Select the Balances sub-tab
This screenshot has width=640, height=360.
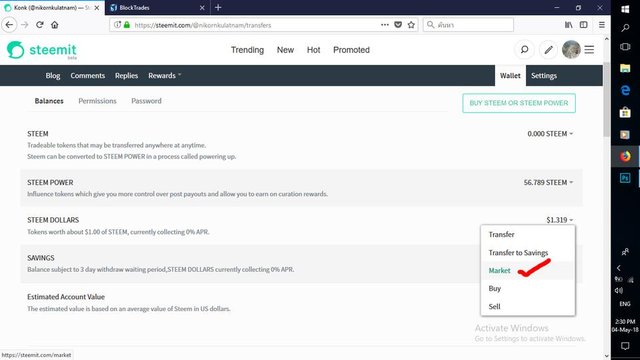pos(49,101)
